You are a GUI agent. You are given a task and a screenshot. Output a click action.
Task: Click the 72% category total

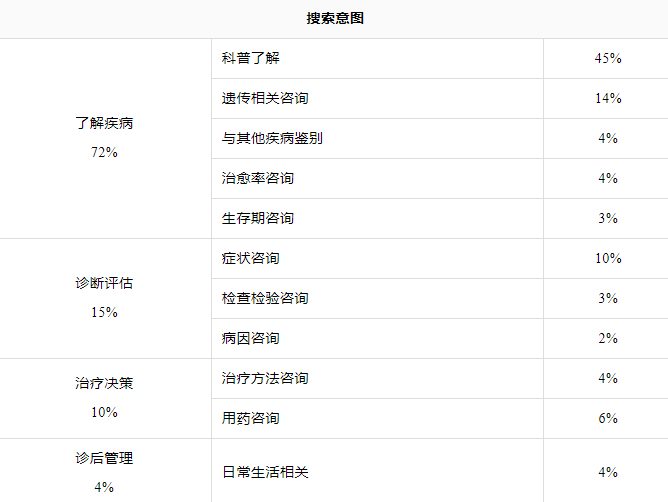(104, 152)
